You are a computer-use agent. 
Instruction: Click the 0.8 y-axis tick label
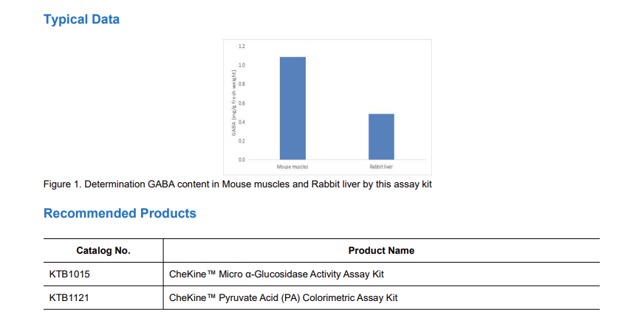[241, 84]
